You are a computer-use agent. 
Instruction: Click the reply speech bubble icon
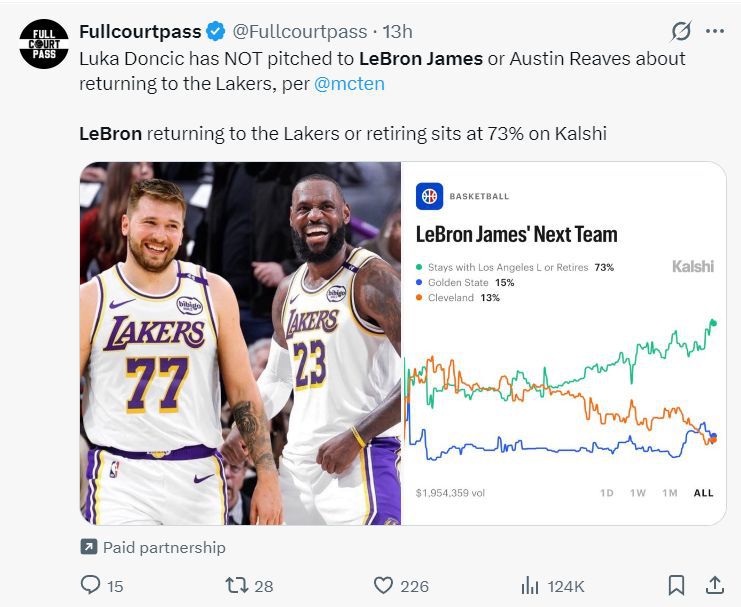(x=90, y=585)
